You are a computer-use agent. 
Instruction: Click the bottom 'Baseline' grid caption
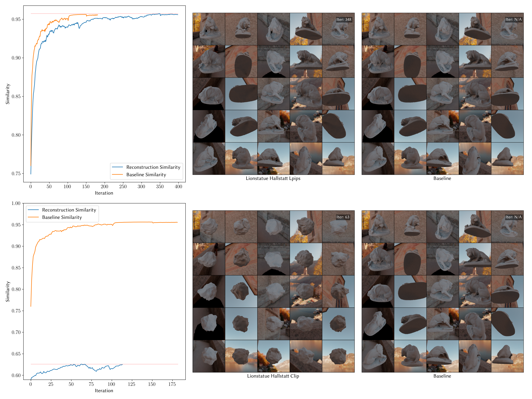coord(442,376)
